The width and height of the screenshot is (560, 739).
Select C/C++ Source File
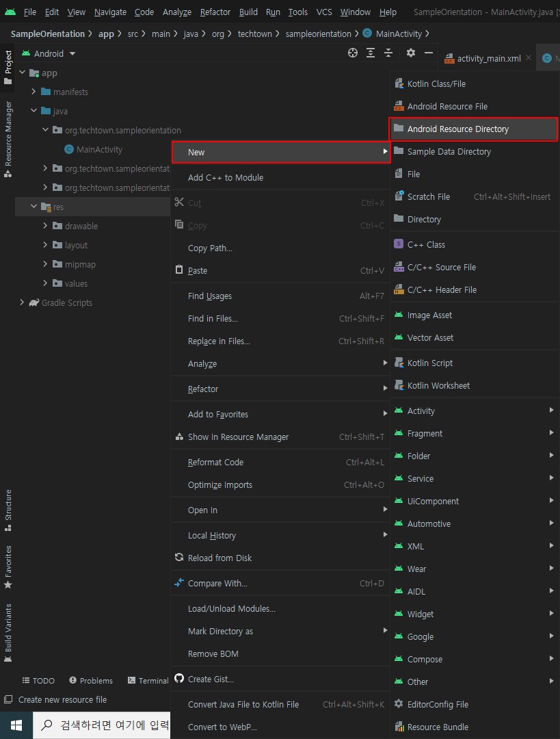475,268
